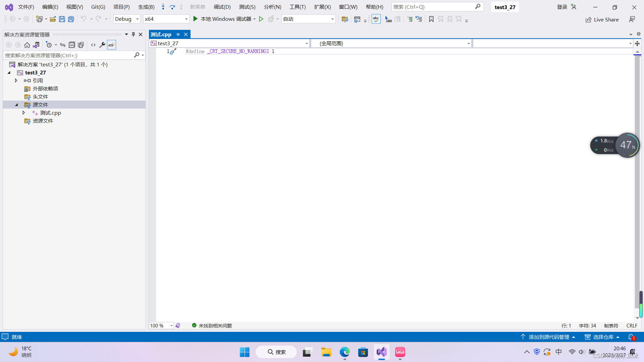Click the Save All toolbar icon

[71, 19]
